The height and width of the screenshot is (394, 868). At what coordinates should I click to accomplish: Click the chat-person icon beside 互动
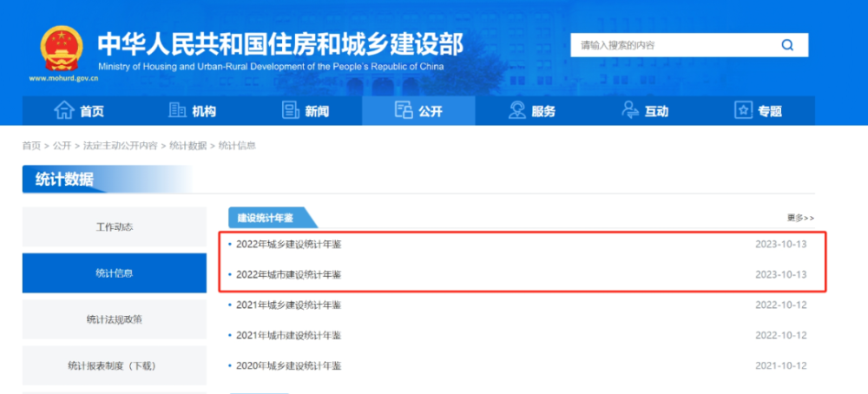(x=630, y=110)
